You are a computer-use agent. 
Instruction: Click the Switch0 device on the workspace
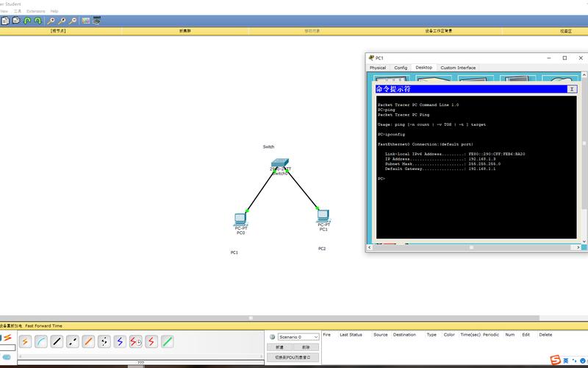pos(280,163)
